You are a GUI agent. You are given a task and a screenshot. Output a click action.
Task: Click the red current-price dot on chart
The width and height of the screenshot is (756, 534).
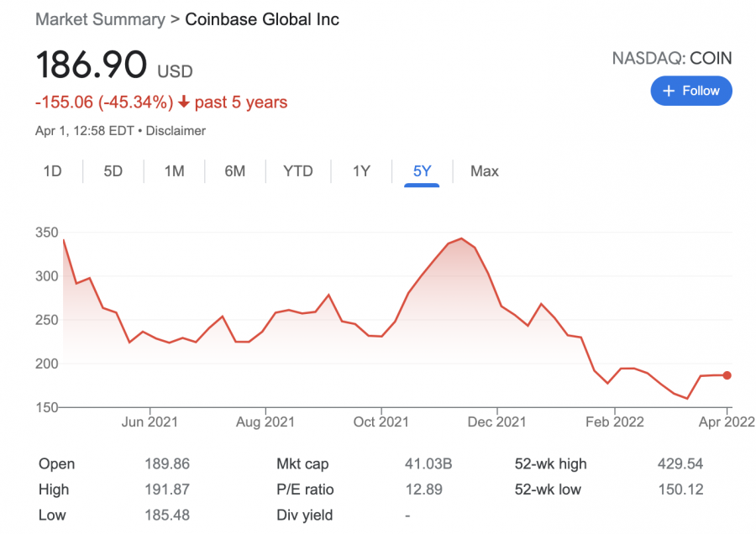coord(727,375)
